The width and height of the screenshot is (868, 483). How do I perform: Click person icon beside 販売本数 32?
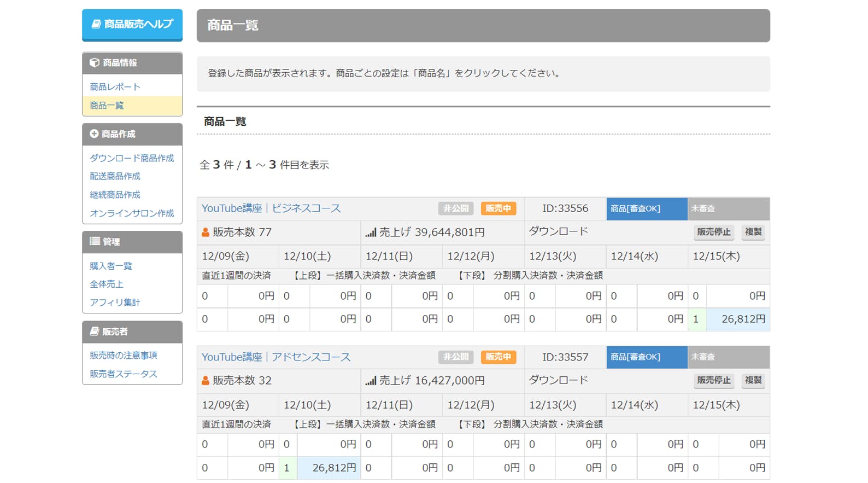click(206, 381)
